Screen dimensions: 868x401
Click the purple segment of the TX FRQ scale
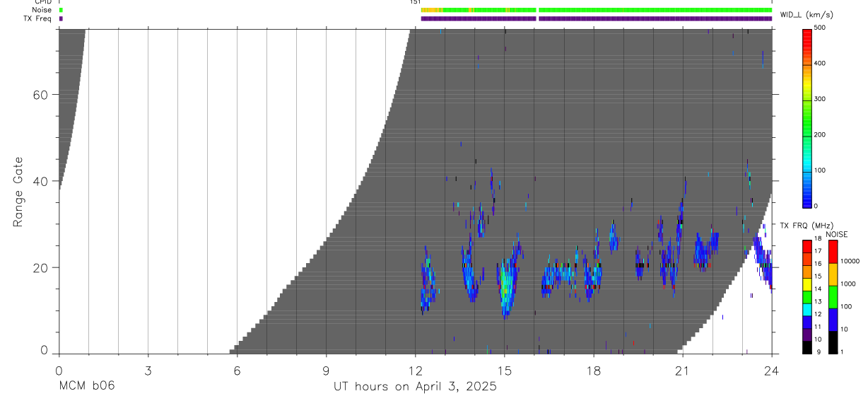coord(807,333)
